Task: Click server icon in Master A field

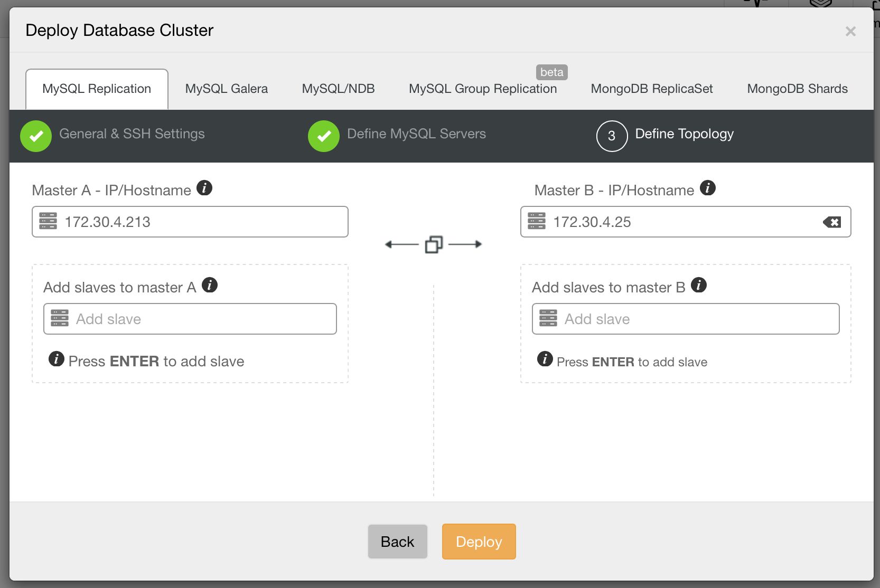Action: point(48,221)
